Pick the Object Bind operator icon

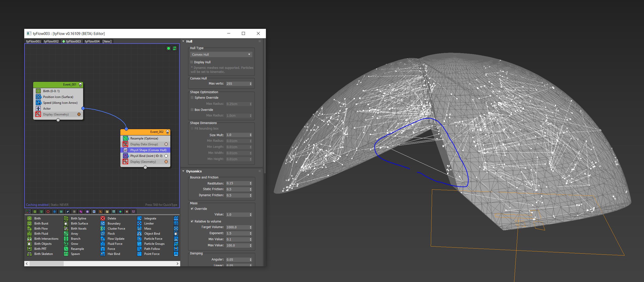(x=140, y=233)
